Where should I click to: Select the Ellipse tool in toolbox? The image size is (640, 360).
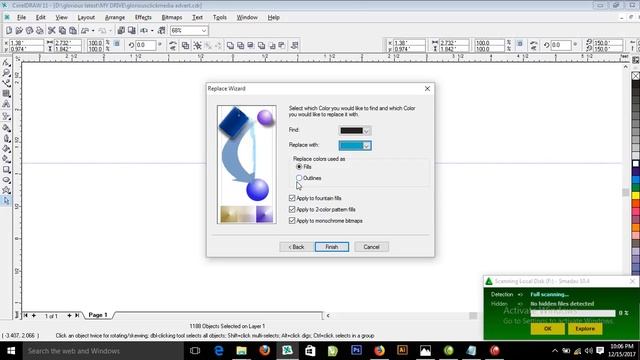pyautogui.click(x=6, y=180)
